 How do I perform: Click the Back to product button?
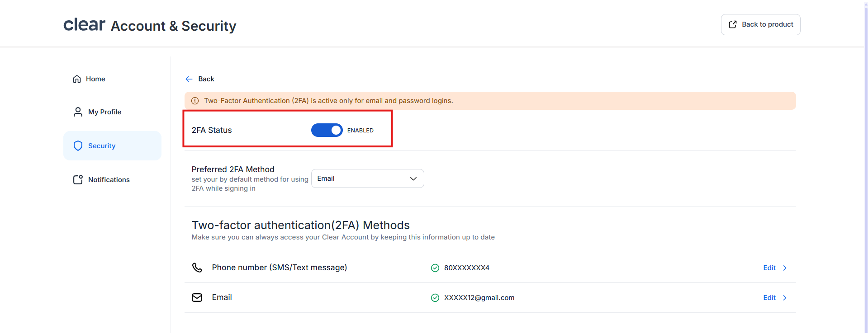click(x=760, y=24)
